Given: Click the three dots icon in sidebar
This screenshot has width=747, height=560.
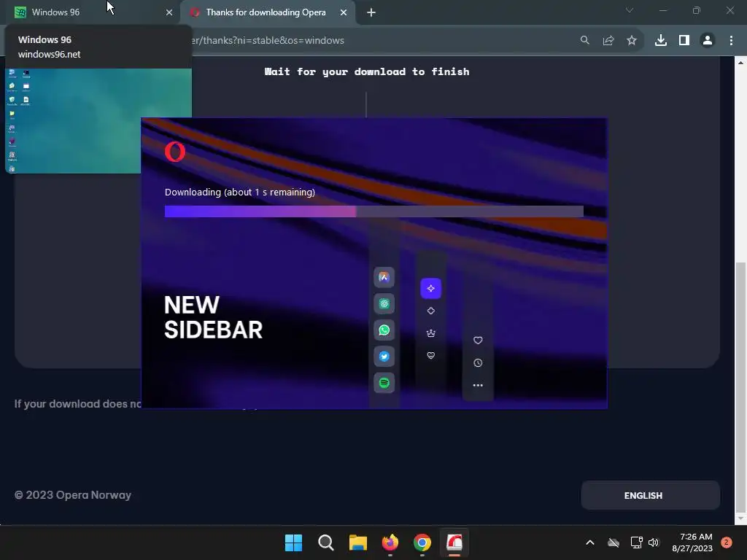Looking at the screenshot, I should pos(478,385).
